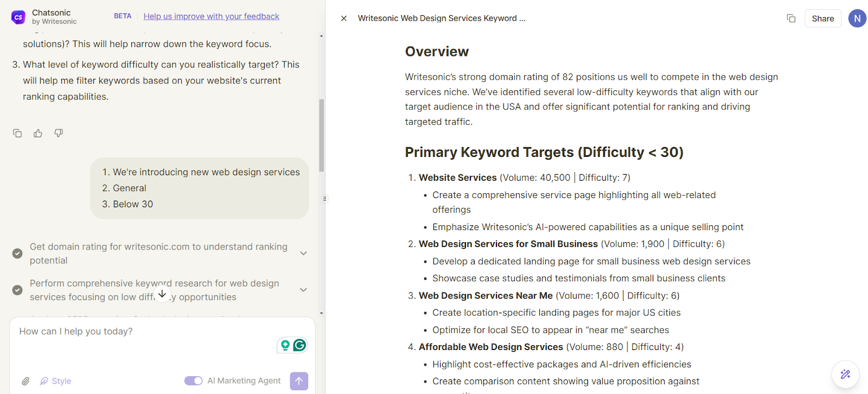Click 'Website Services' keyword item

click(x=457, y=177)
